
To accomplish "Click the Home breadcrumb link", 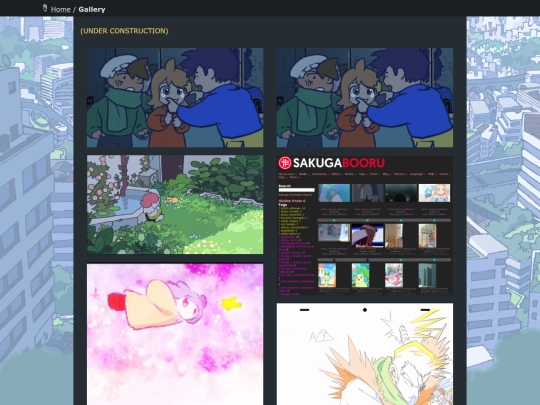I will [60, 9].
